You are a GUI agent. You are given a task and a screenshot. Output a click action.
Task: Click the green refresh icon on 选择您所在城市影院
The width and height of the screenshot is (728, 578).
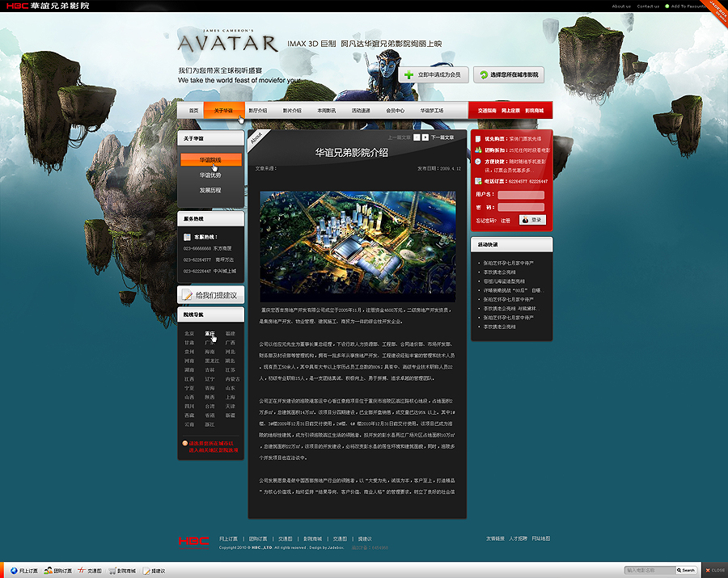pyautogui.click(x=484, y=74)
